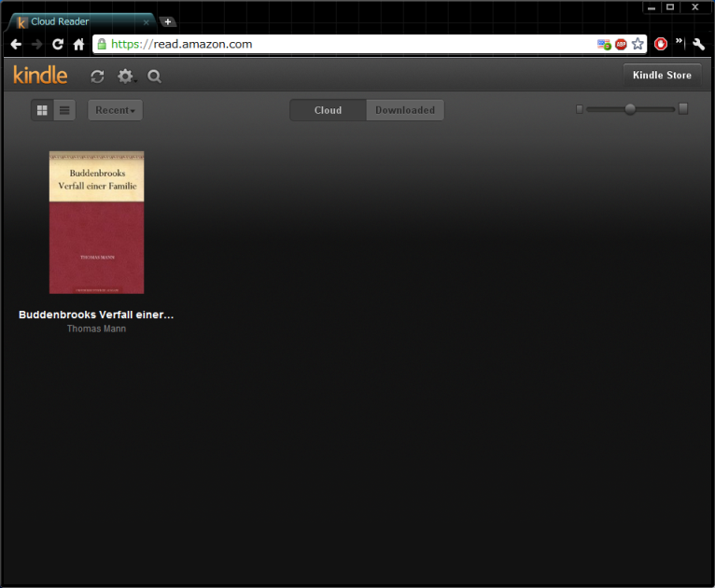Click the red stop-sign extension icon
This screenshot has height=588, width=715.
[660, 44]
